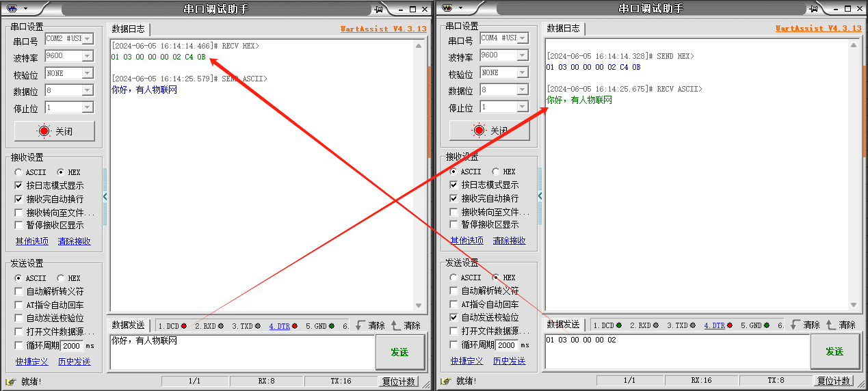The height and width of the screenshot is (391, 868).
Task: Switch to 数据日志 tab in right window
Action: (563, 29)
